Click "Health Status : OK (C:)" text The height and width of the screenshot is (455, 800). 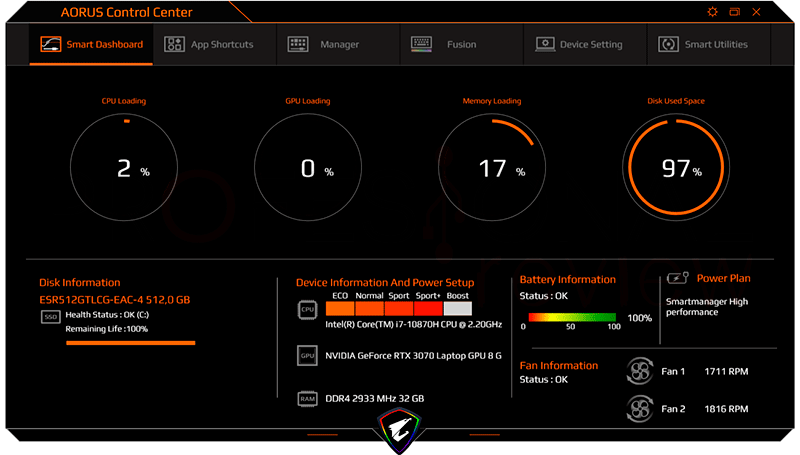(107, 315)
